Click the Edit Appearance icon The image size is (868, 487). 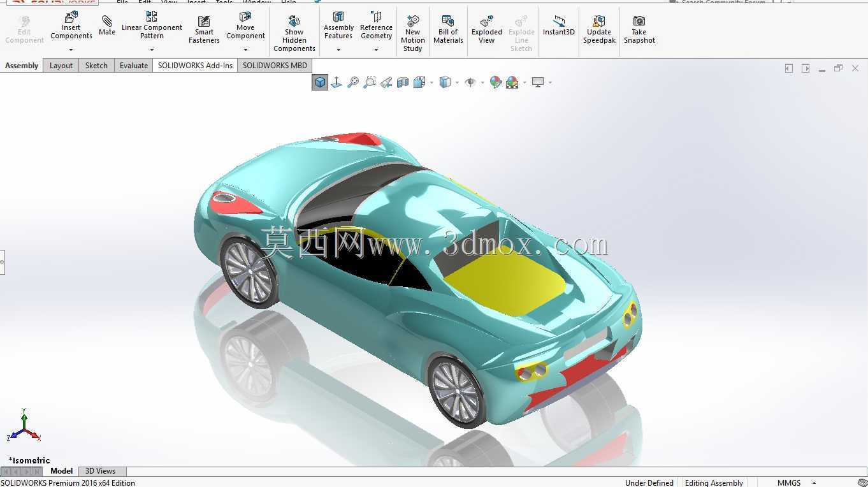[x=495, y=82]
